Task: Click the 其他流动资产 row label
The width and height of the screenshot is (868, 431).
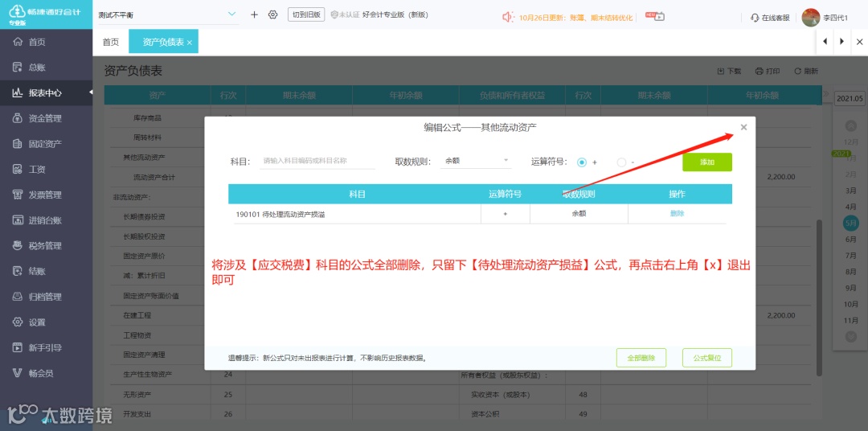Action: point(144,158)
